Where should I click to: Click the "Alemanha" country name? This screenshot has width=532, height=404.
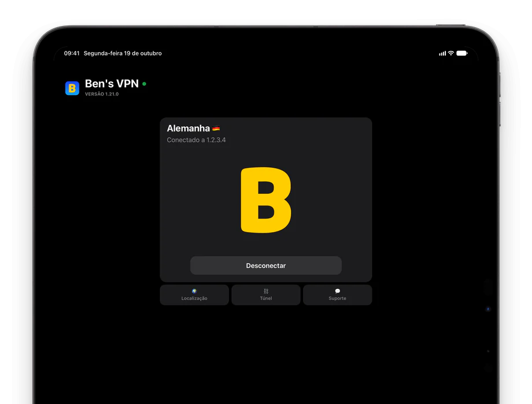point(189,128)
